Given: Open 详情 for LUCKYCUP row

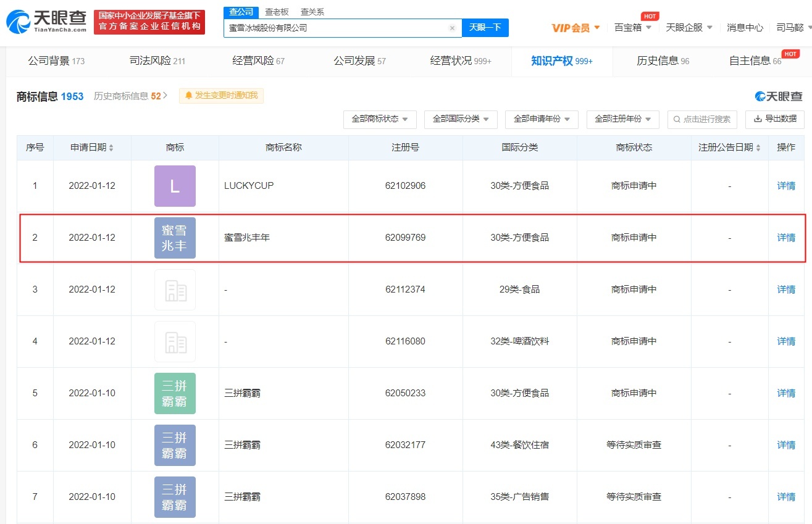Looking at the screenshot, I should pyautogui.click(x=786, y=186).
